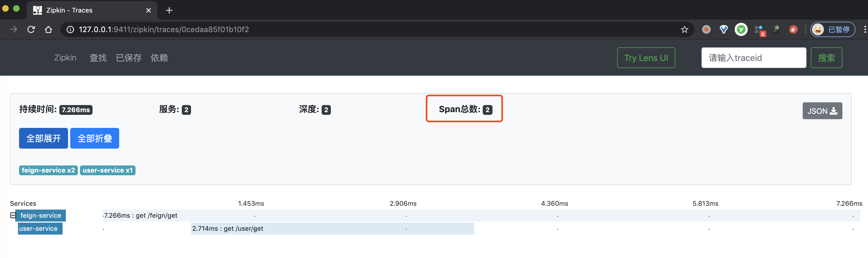Reload the page with the refresh icon
This screenshot has height=258, width=868.
click(x=31, y=30)
